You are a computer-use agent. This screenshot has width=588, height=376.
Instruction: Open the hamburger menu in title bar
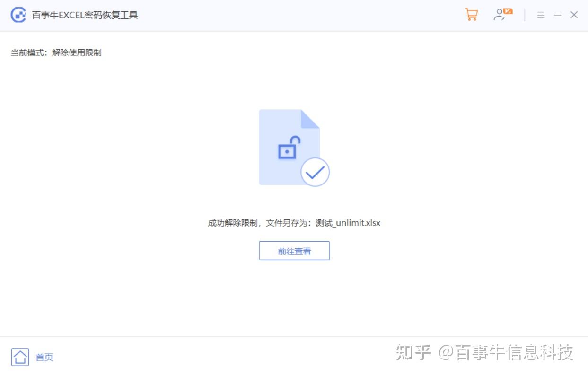click(541, 15)
